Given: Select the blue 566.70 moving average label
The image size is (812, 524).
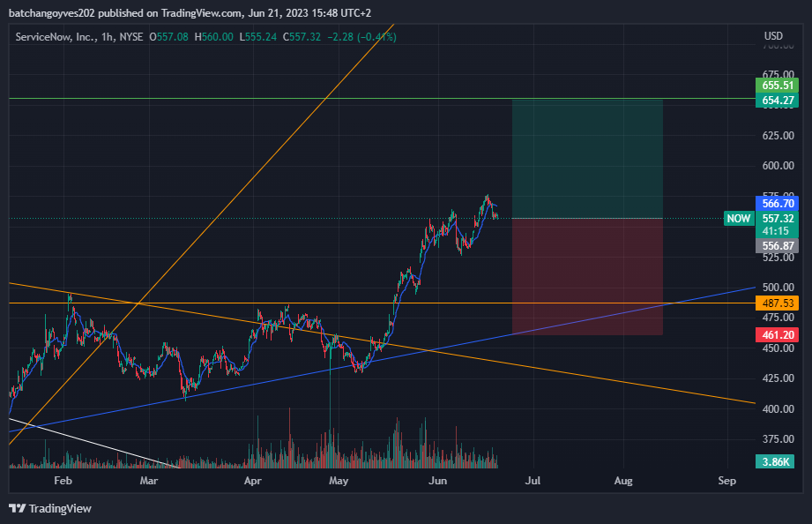Looking at the screenshot, I should [x=778, y=203].
